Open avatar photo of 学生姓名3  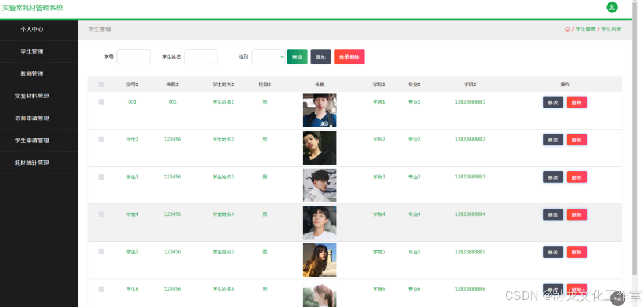click(x=320, y=185)
